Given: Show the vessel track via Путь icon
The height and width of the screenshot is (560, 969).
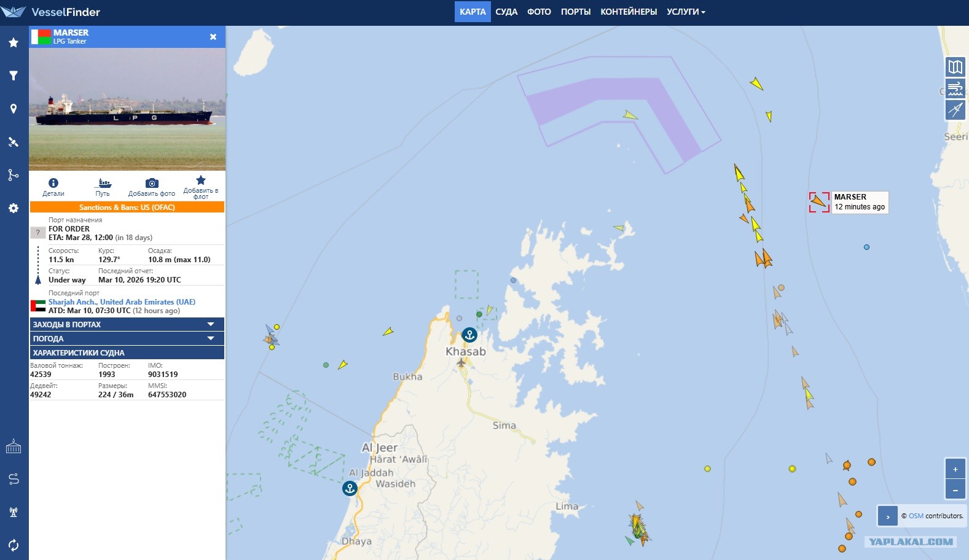Looking at the screenshot, I should tap(103, 183).
